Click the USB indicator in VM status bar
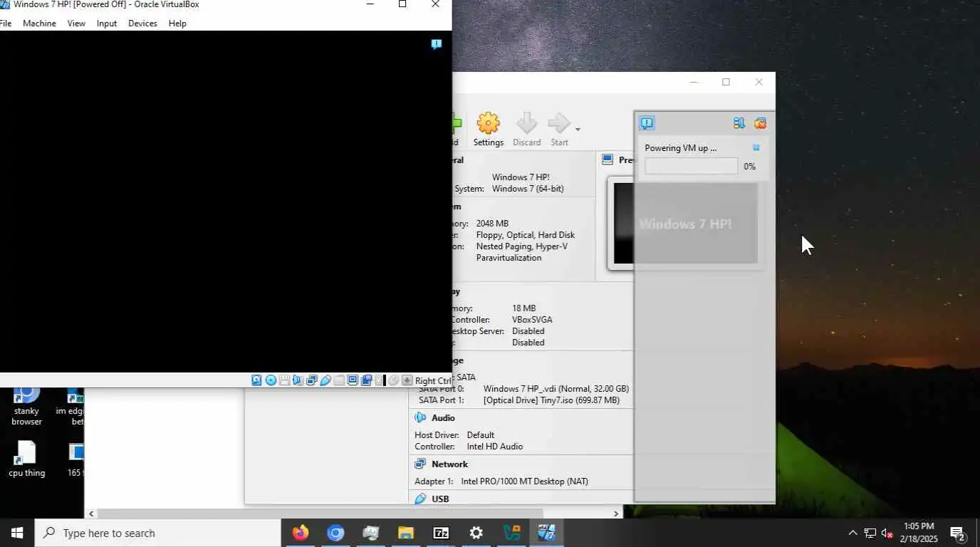The image size is (980, 547). [325, 380]
